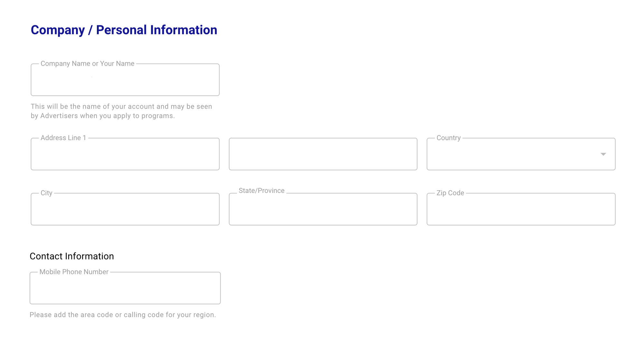The height and width of the screenshot is (351, 644).
Task: Click the Mobile Phone Number field
Action: [125, 288]
